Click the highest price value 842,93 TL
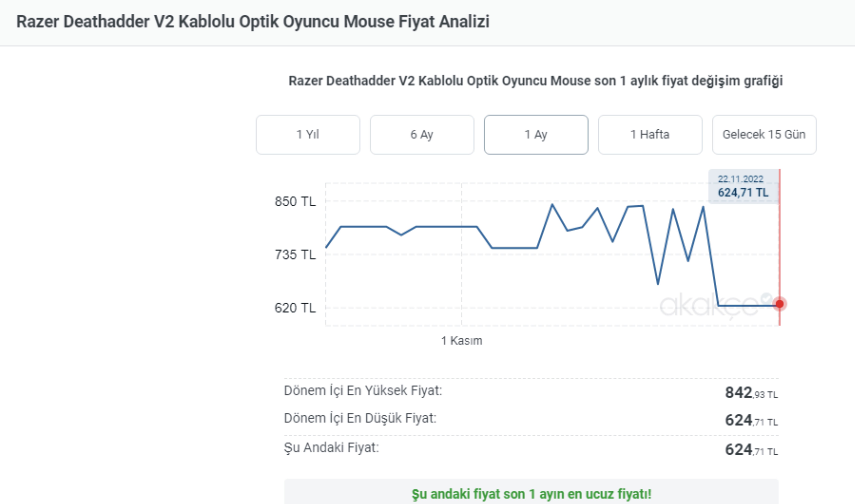855x504 pixels. click(751, 393)
